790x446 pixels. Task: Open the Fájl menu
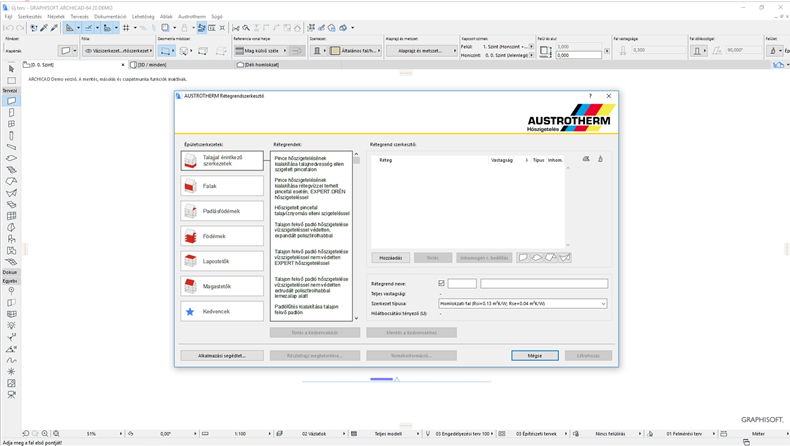(8, 17)
